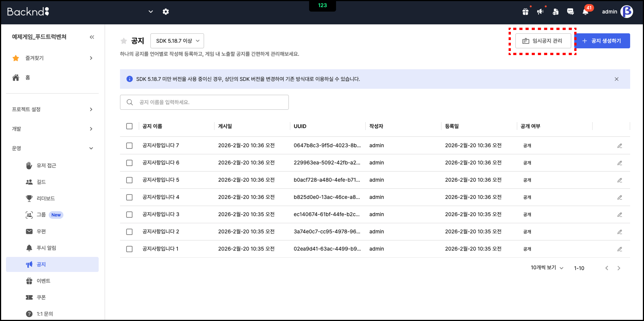Open the chat bubble icon in header
The width and height of the screenshot is (644, 321).
click(570, 12)
